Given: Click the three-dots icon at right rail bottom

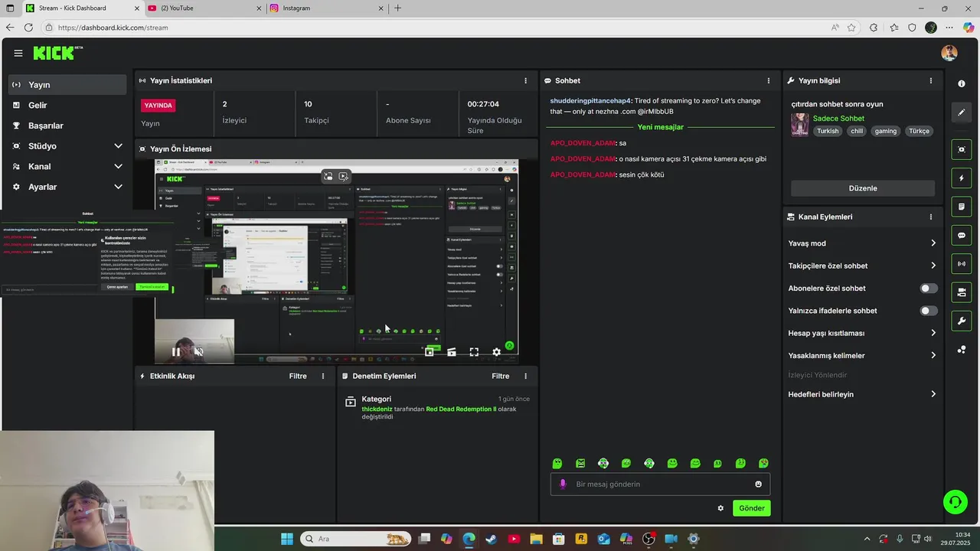Looking at the screenshot, I should [962, 350].
